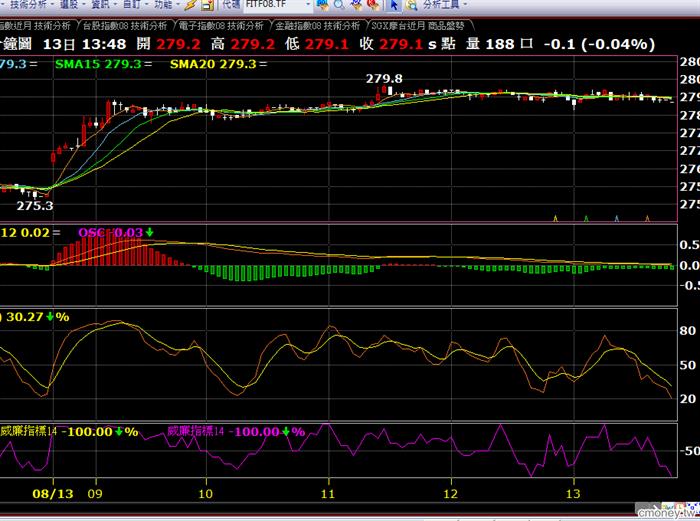Switch to the 金融指數08 技術分析 tab
The height and width of the screenshot is (521, 700).
tap(317, 26)
